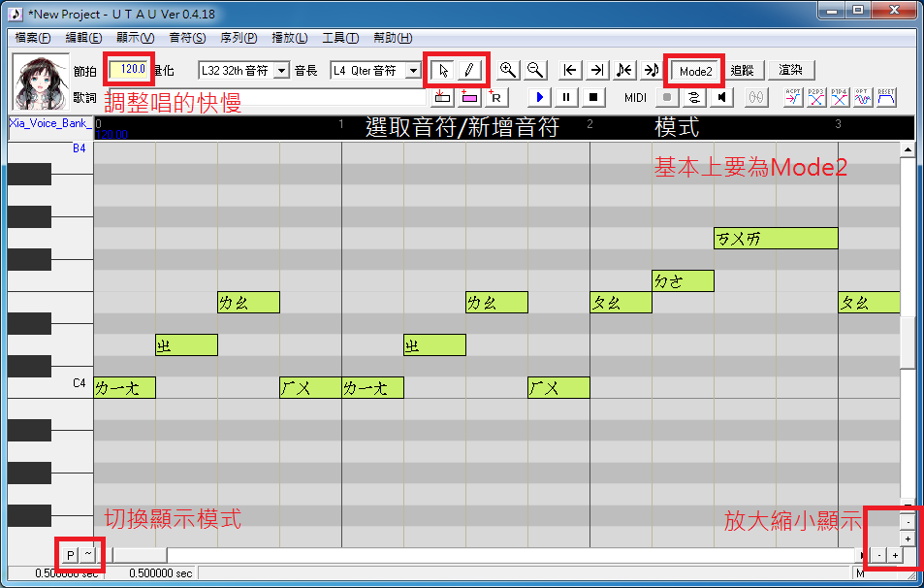Open the 顯示(V) menu
Viewport: 924px width, 588px height.
click(135, 38)
